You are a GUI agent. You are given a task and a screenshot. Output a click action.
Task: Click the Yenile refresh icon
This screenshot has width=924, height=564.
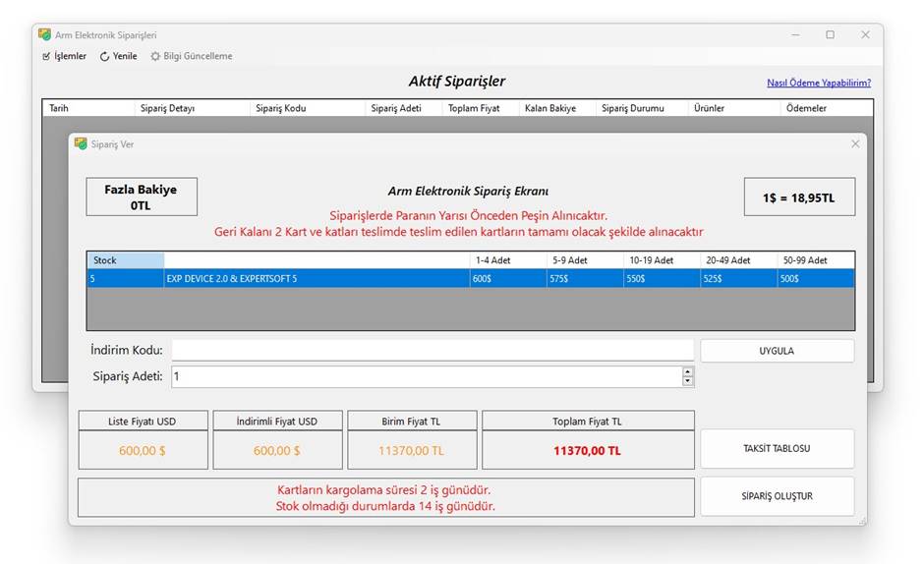pyautogui.click(x=105, y=56)
